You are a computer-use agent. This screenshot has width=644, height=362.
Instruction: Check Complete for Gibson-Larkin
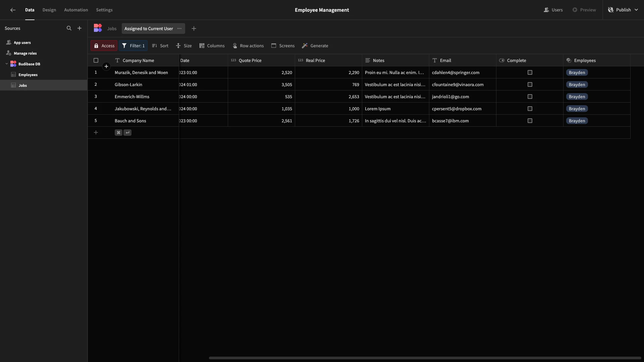530,84
